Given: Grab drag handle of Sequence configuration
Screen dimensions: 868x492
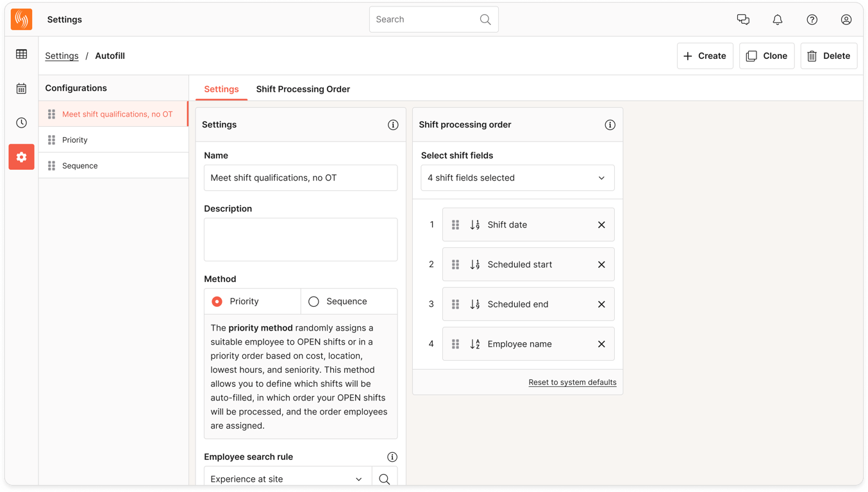Looking at the screenshot, I should pyautogui.click(x=52, y=166).
